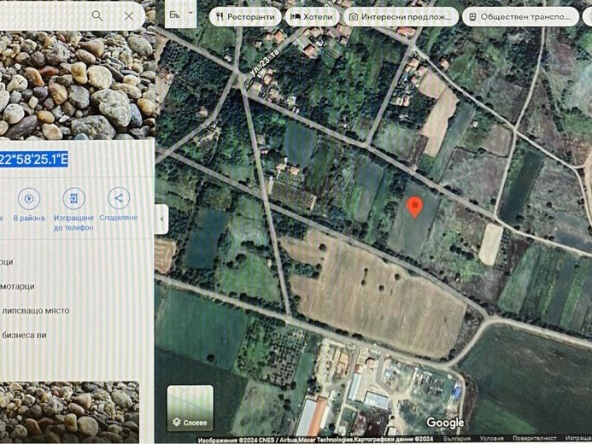Clear the search box with X
This screenshot has width=592, height=444.
pyautogui.click(x=129, y=16)
